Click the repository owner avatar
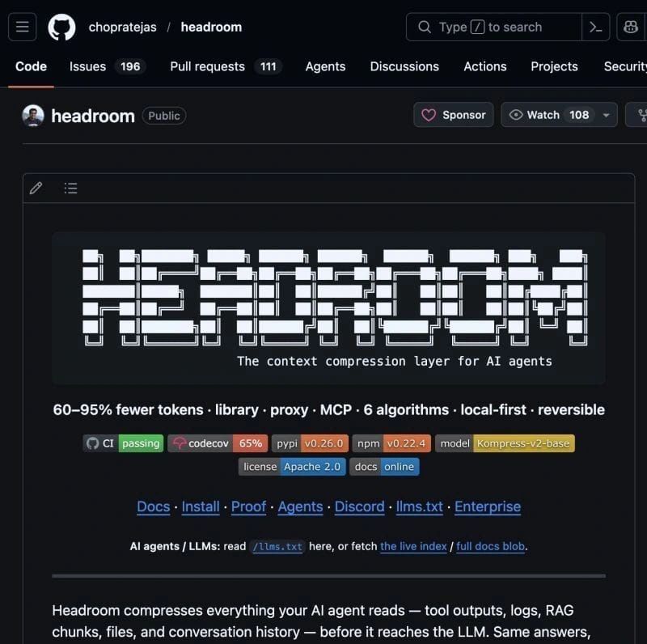 [x=33, y=116]
